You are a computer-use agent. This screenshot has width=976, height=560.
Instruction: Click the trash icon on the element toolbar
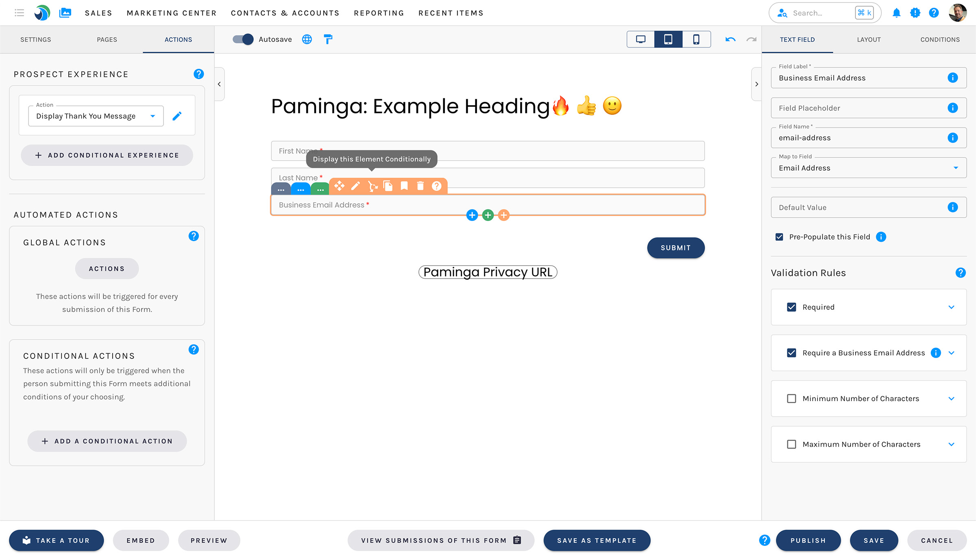pos(420,186)
